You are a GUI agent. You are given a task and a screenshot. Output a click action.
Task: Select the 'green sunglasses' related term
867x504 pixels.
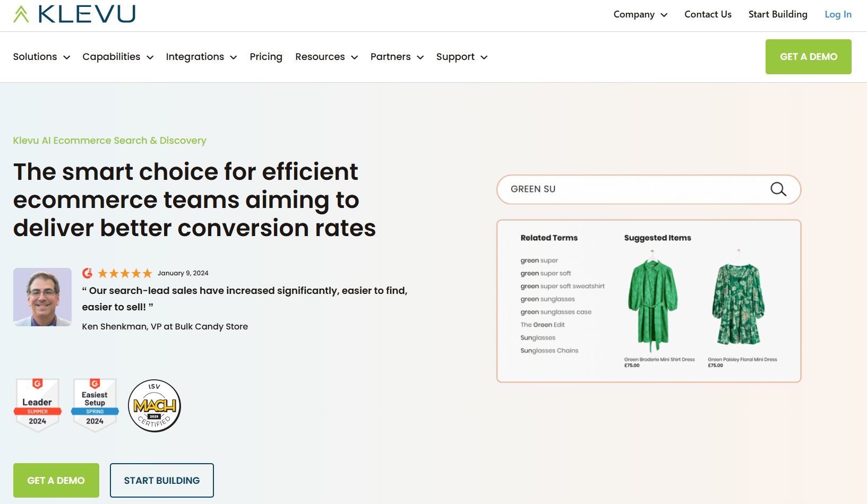pos(547,299)
